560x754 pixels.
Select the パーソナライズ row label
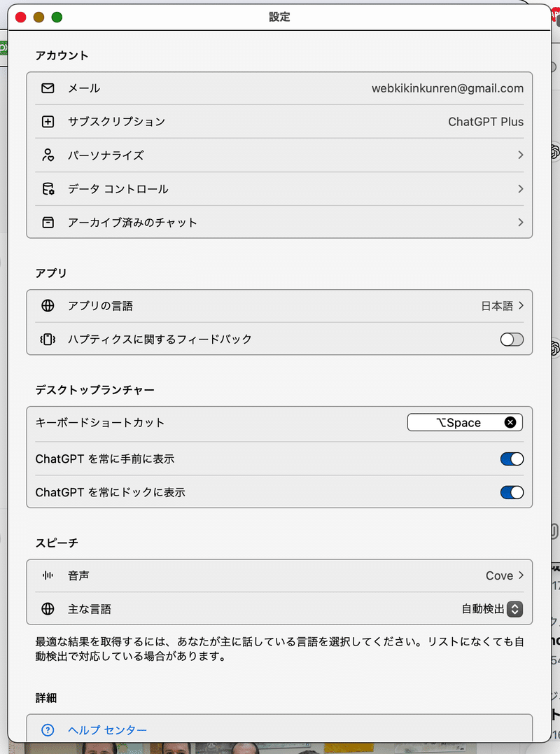pyautogui.click(x=106, y=155)
